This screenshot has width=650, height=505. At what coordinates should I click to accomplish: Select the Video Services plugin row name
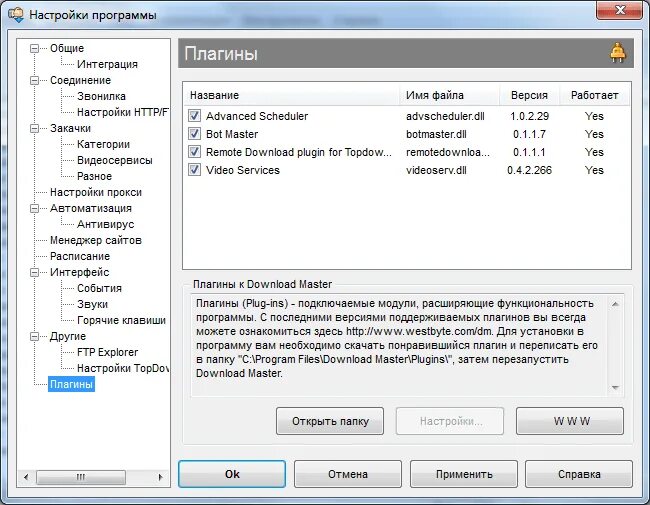243,170
